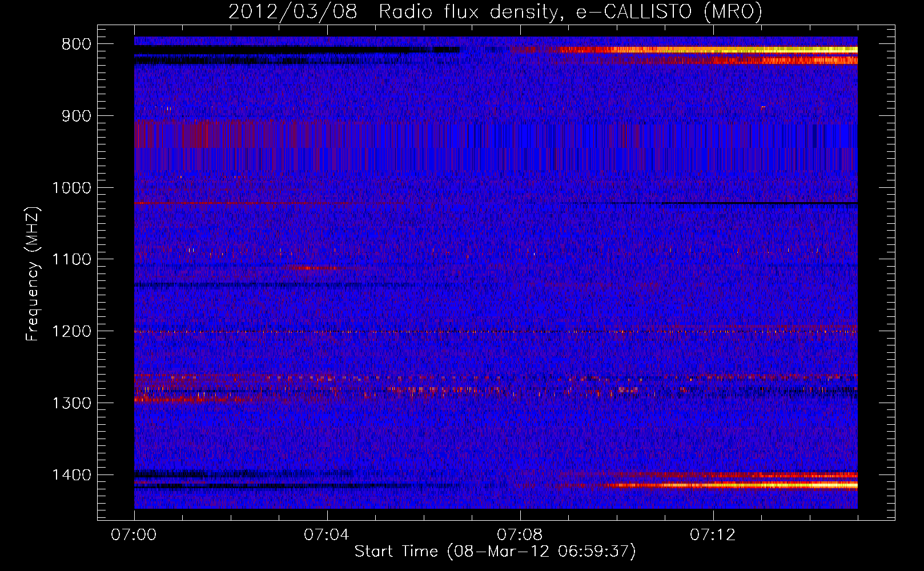
Task: Click the plot title "2012/03/08 Radio flux density, e-CALLISTO (MRO)"
Action: pyautogui.click(x=495, y=11)
